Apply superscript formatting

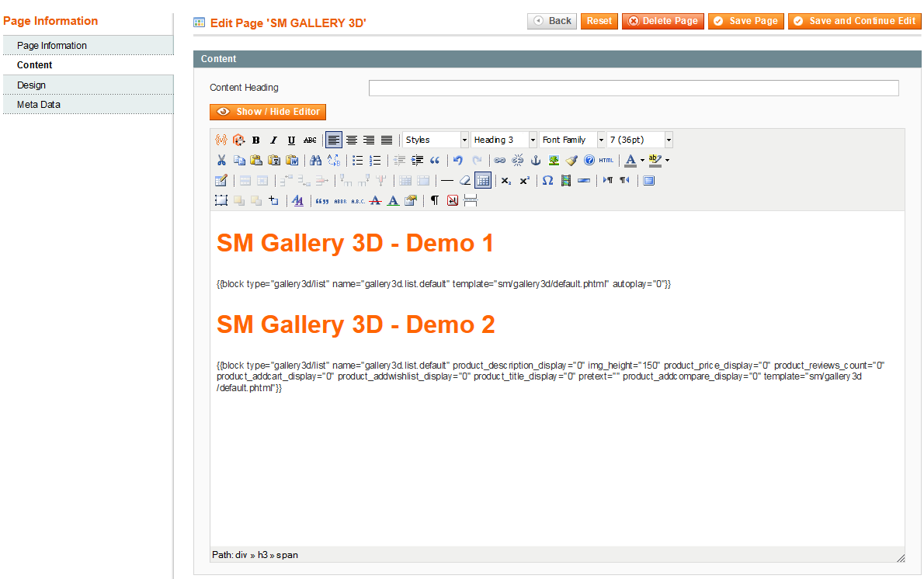click(x=524, y=181)
